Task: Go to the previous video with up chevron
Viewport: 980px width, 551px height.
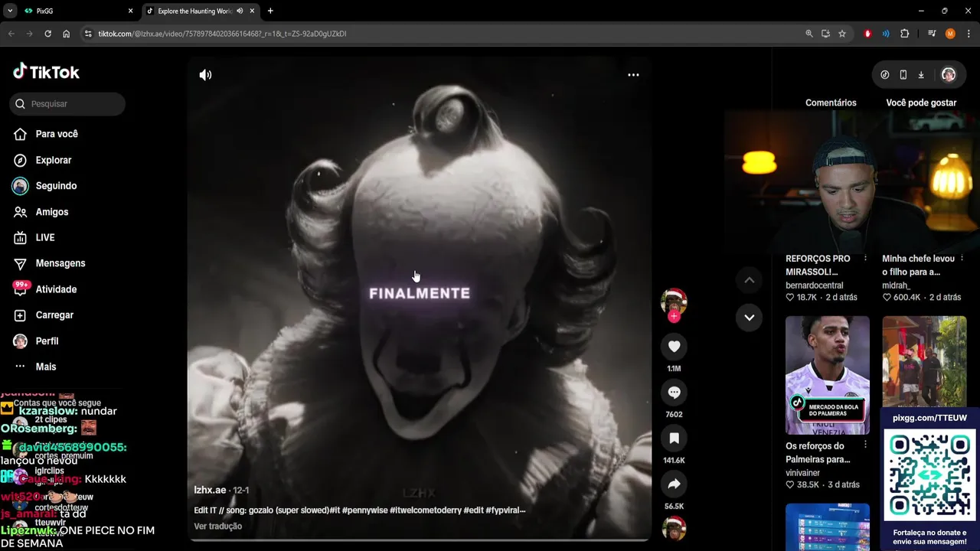Action: click(750, 280)
